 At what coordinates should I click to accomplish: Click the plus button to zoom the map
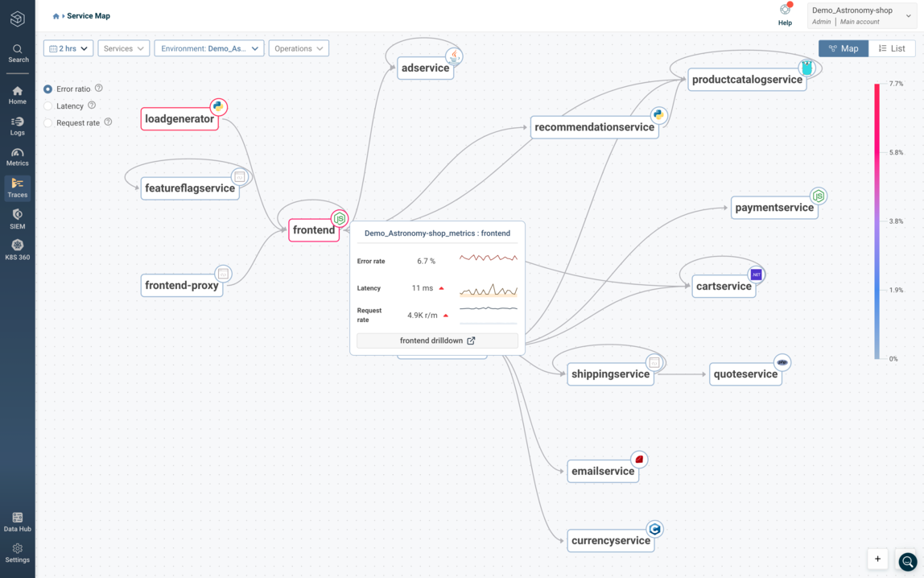pos(877,559)
